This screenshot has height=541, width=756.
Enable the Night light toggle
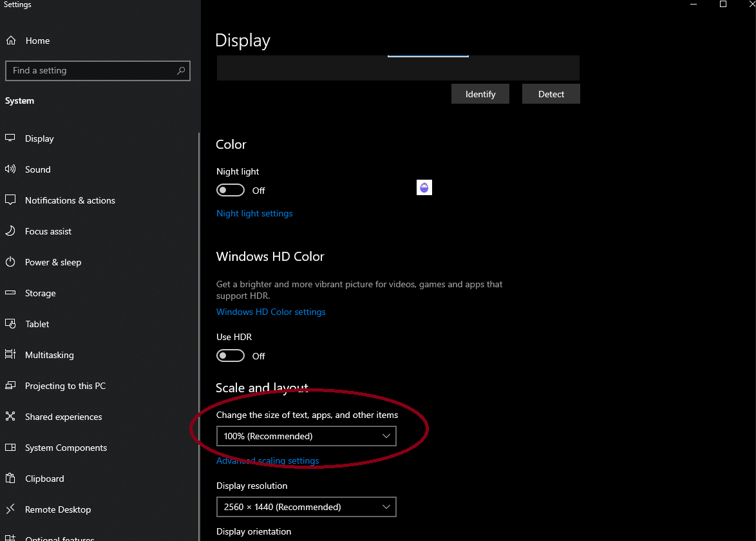[231, 191]
